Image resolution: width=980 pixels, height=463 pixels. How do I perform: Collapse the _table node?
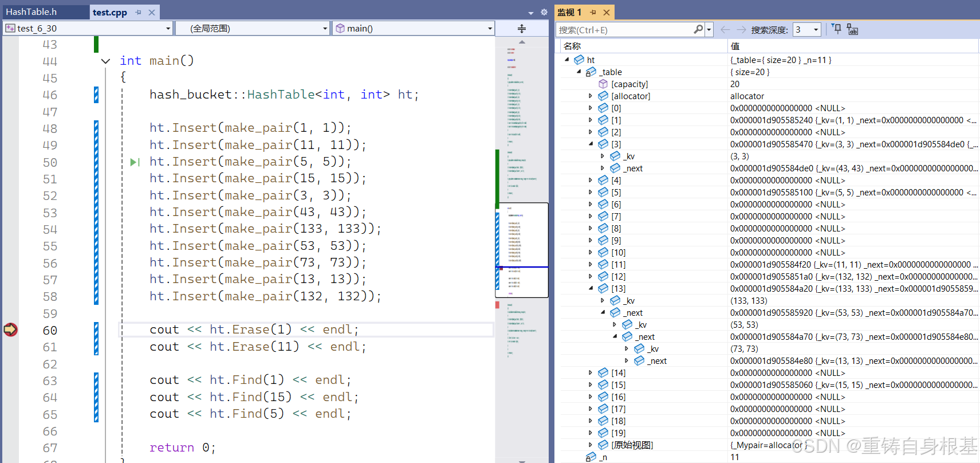[x=578, y=72]
